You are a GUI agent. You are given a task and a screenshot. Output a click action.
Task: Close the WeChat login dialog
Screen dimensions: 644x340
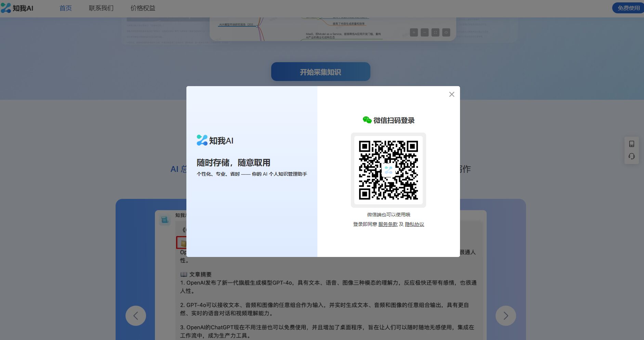pos(451,94)
